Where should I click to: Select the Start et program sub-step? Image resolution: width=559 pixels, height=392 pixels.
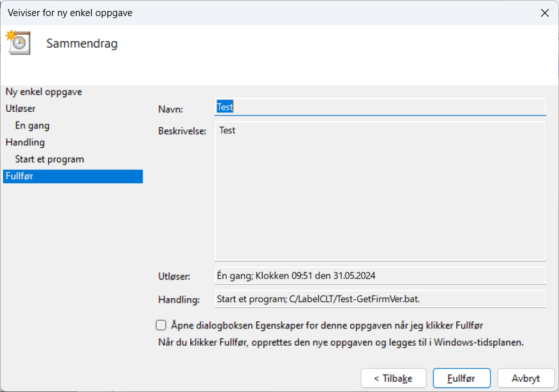pos(49,159)
